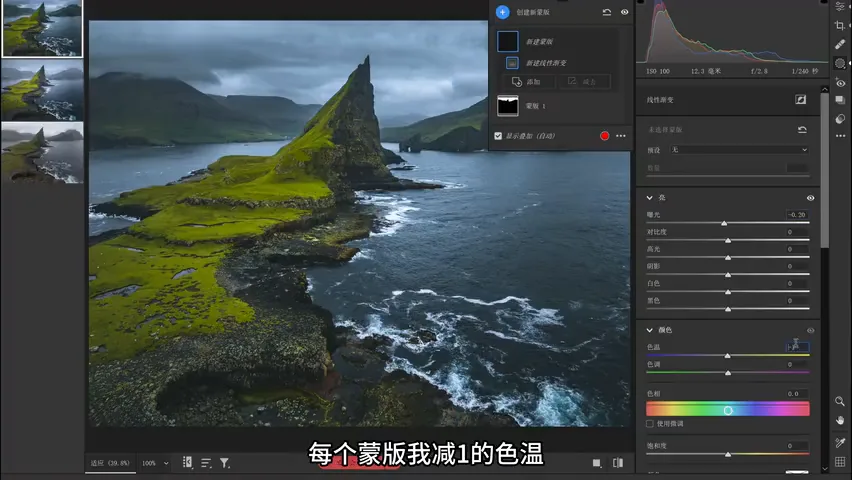Click the 添加 (Add) button

point(527,82)
